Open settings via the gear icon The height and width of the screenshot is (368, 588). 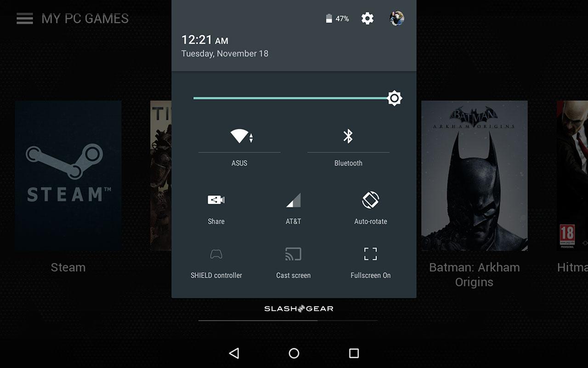pos(367,18)
